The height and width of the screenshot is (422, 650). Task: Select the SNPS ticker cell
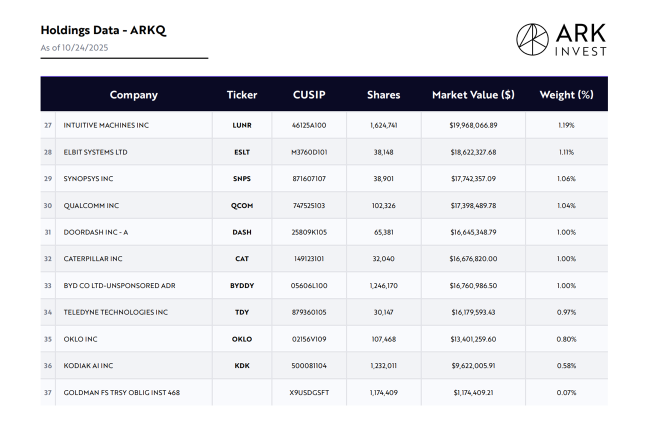click(x=242, y=178)
